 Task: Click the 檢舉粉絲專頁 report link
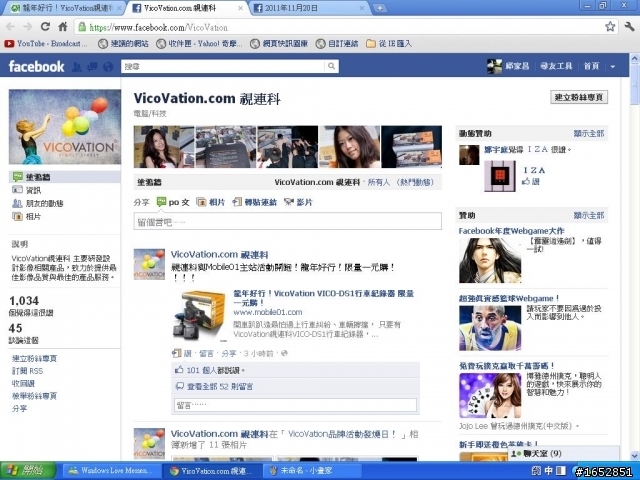coord(34,396)
